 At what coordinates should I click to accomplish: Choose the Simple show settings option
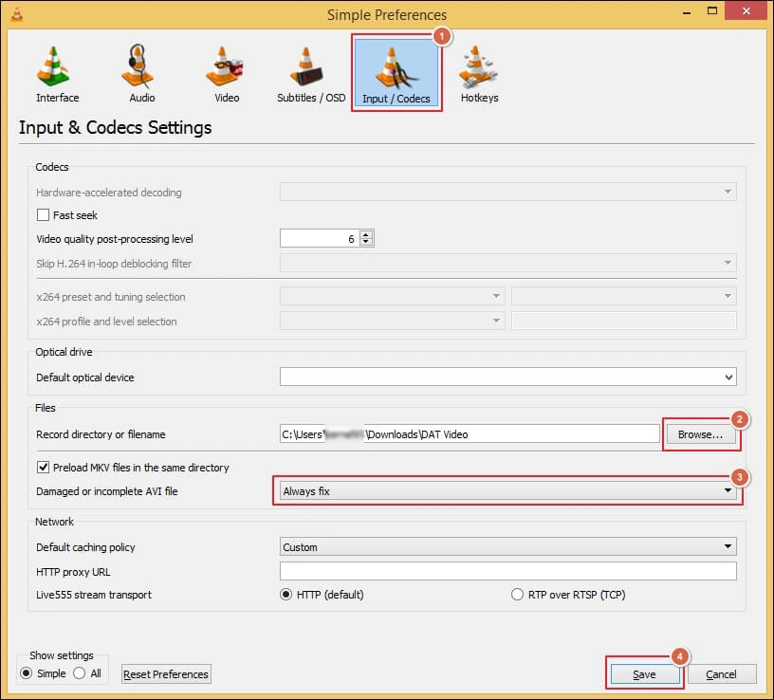[x=27, y=673]
